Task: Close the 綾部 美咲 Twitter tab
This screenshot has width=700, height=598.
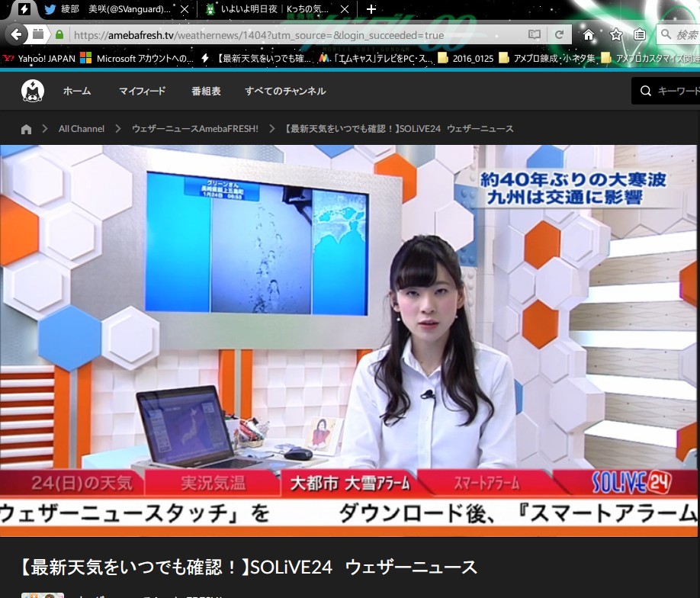Action: (x=184, y=9)
